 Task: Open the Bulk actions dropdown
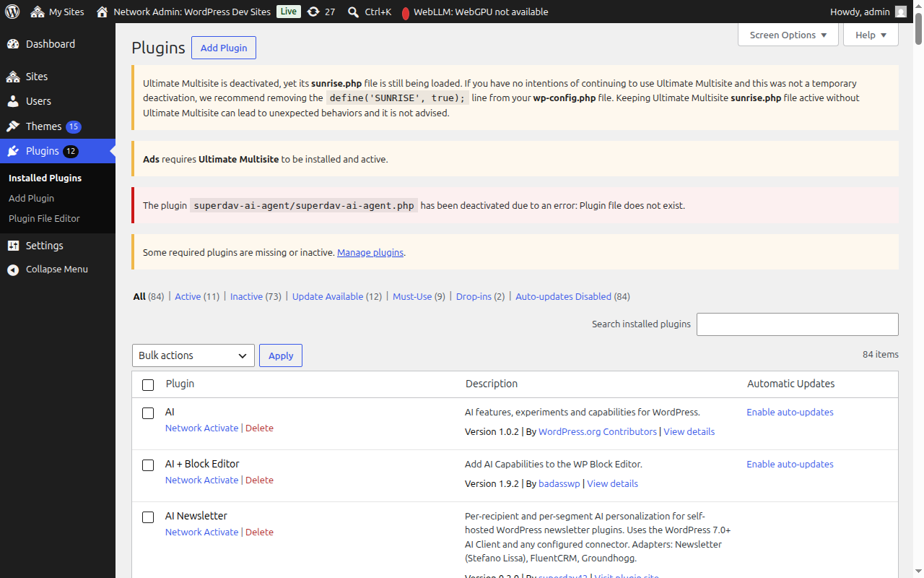point(193,355)
